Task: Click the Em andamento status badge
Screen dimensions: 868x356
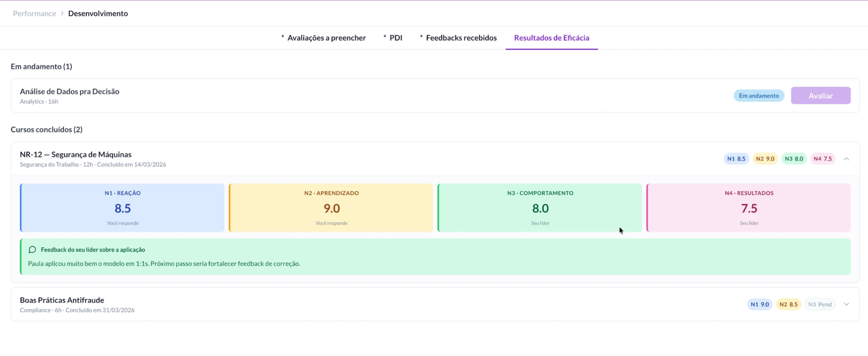Action: tap(759, 95)
